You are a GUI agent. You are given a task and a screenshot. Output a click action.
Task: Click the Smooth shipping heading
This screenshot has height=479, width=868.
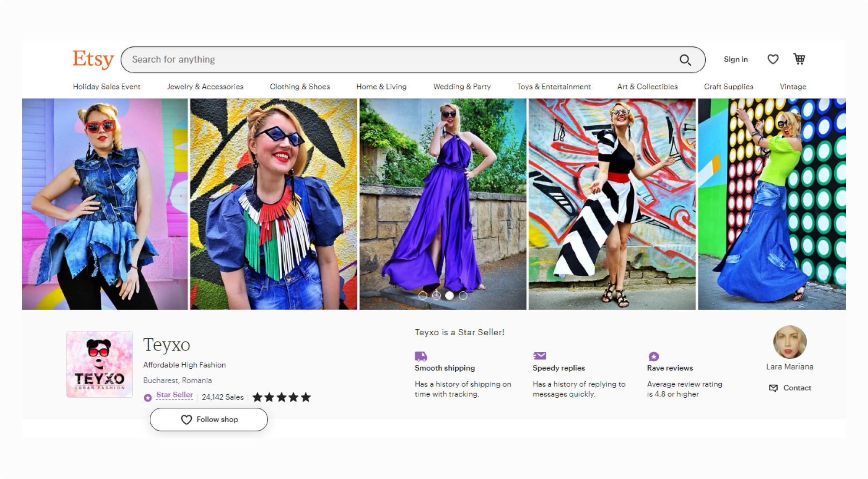(x=445, y=368)
